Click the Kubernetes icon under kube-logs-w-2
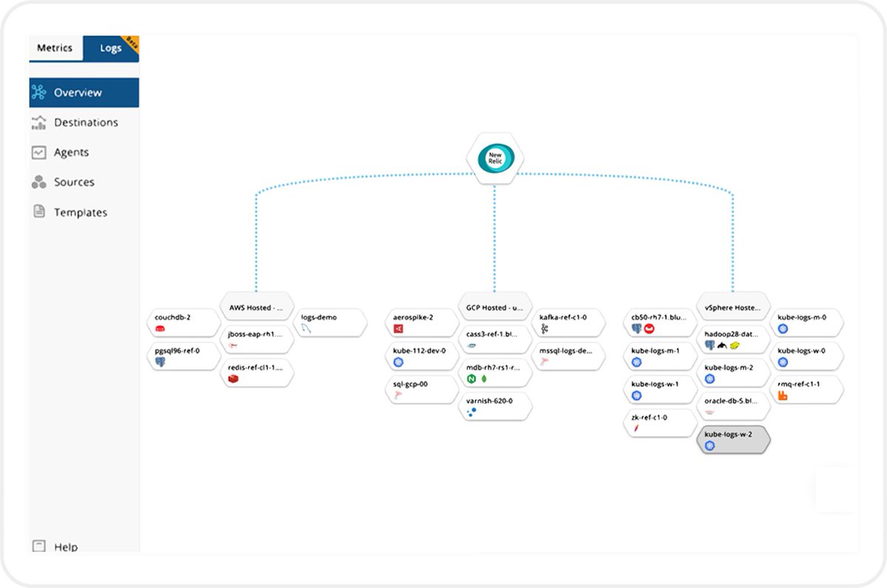The height and width of the screenshot is (588, 887). 710,446
